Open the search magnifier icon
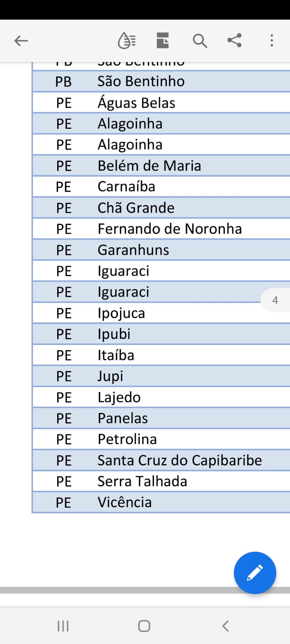 (200, 41)
